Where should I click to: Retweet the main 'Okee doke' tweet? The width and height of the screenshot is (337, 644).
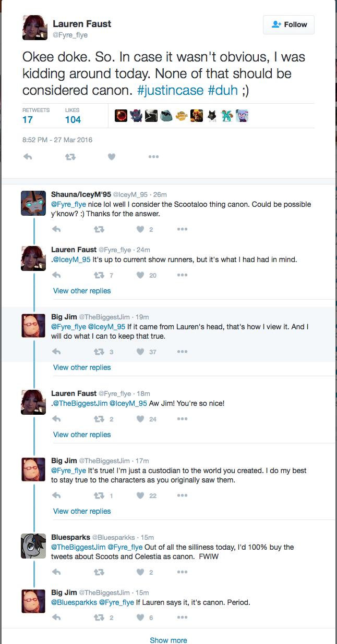[70, 156]
